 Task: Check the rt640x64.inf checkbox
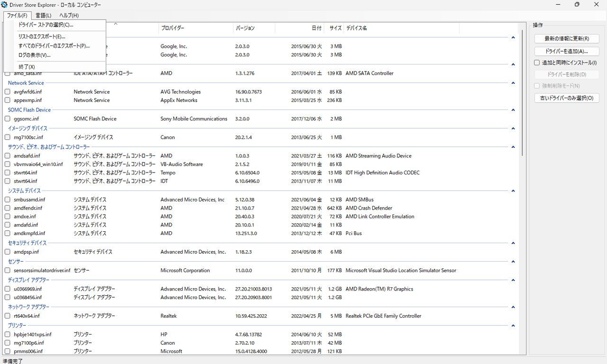click(x=8, y=316)
